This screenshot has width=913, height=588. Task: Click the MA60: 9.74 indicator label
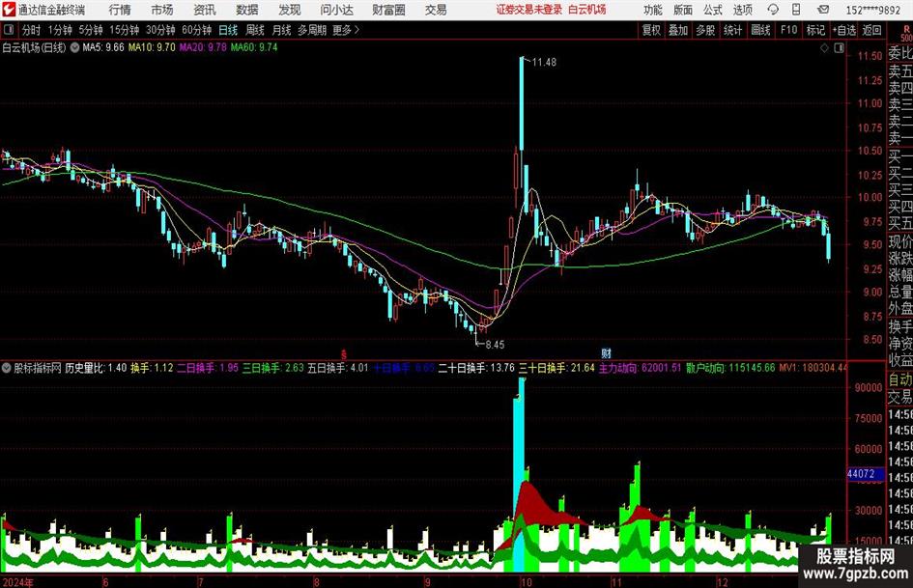coord(254,47)
